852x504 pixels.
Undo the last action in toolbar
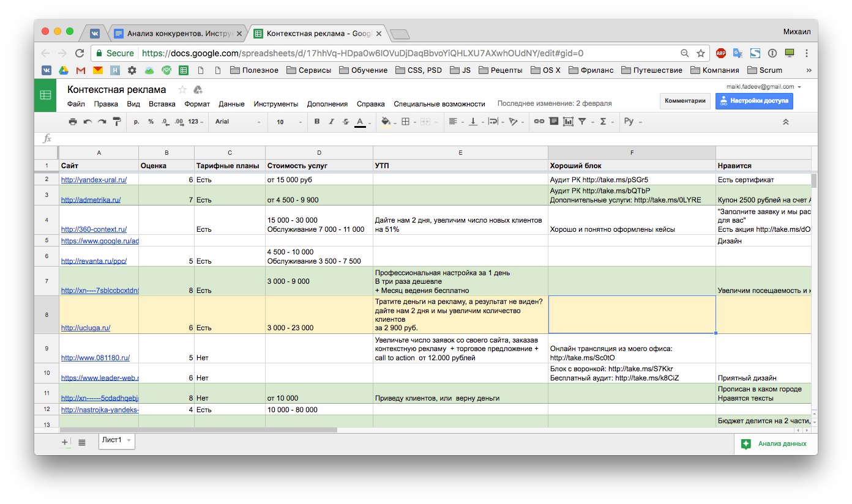point(88,122)
